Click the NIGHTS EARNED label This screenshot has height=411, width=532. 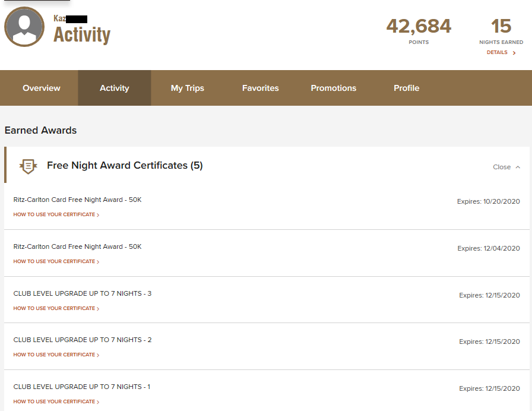[501, 42]
